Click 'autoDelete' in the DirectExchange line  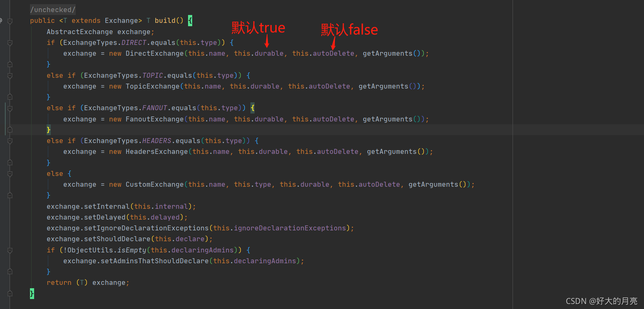(x=334, y=54)
